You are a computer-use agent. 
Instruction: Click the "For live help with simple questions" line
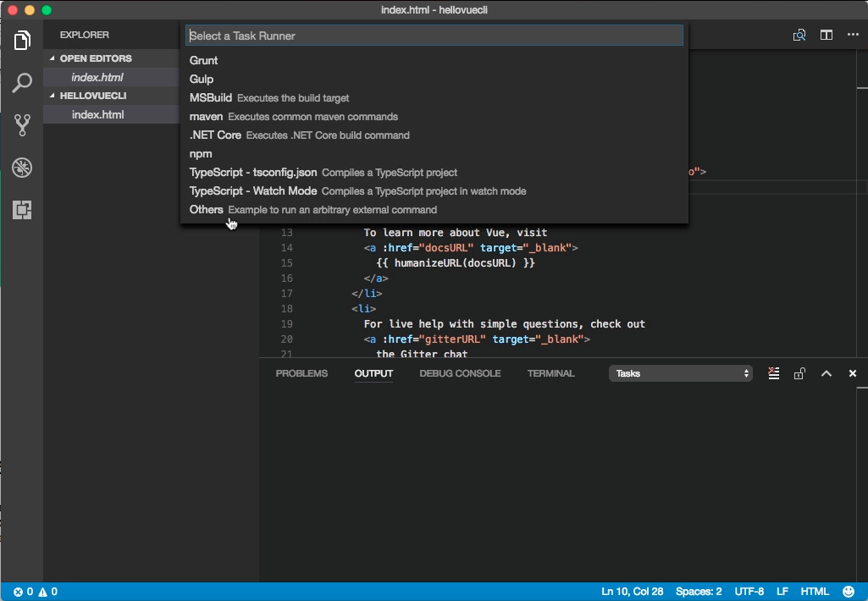coord(505,323)
